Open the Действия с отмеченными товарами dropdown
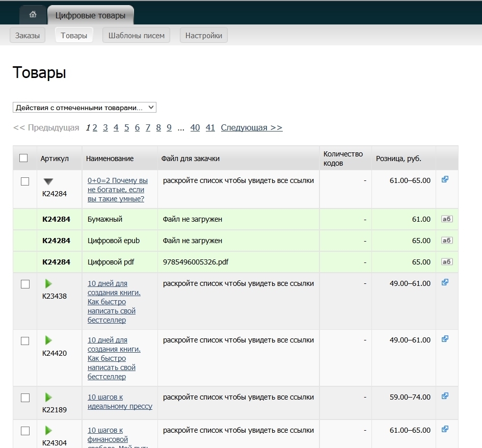482x448 pixels. click(84, 108)
